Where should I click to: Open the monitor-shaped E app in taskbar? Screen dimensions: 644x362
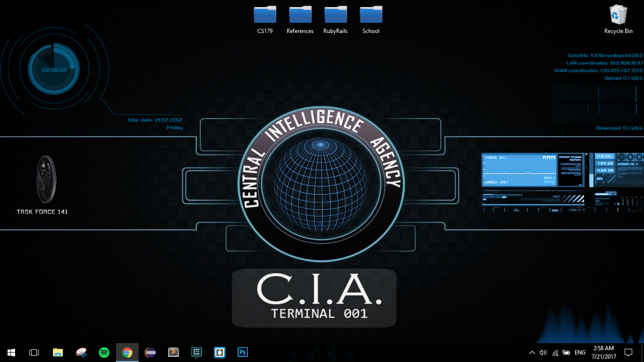(197, 352)
